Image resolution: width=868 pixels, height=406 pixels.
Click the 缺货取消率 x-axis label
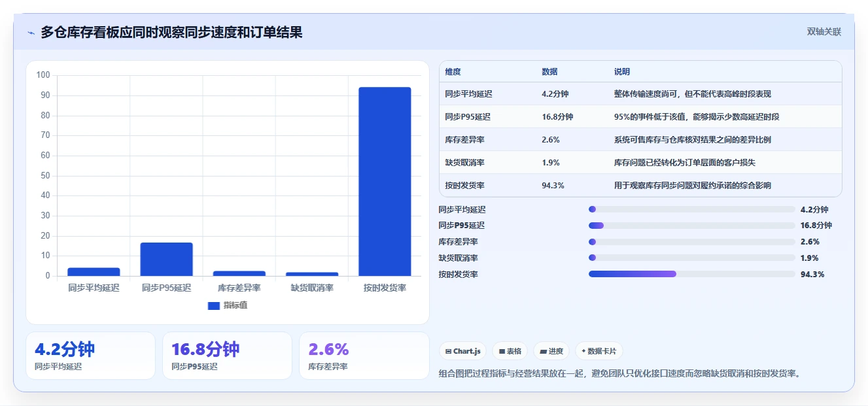point(312,288)
